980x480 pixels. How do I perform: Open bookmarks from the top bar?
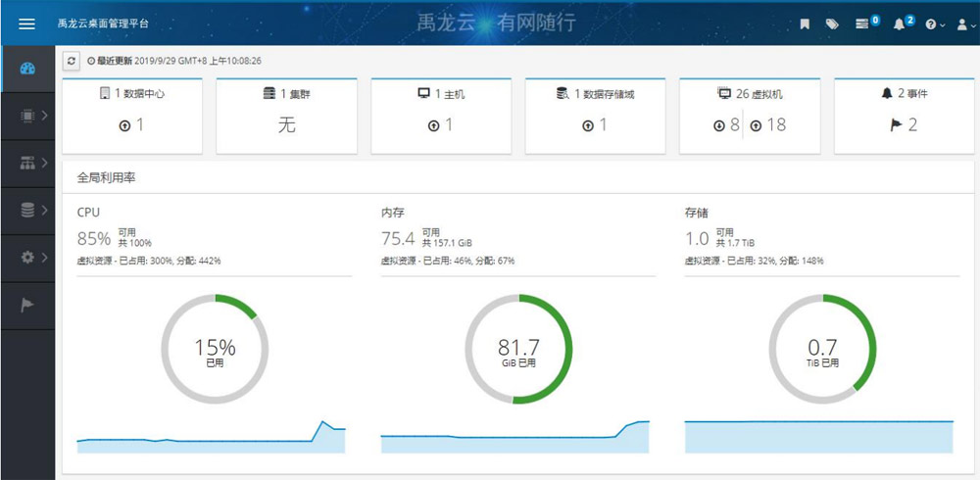coord(805,24)
